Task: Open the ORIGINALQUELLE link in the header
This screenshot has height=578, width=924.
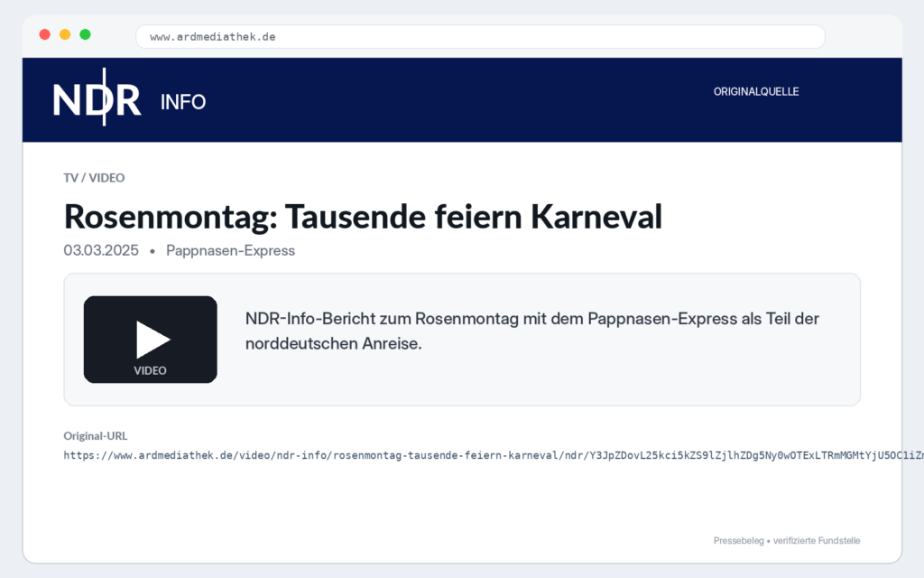Action: tap(756, 91)
